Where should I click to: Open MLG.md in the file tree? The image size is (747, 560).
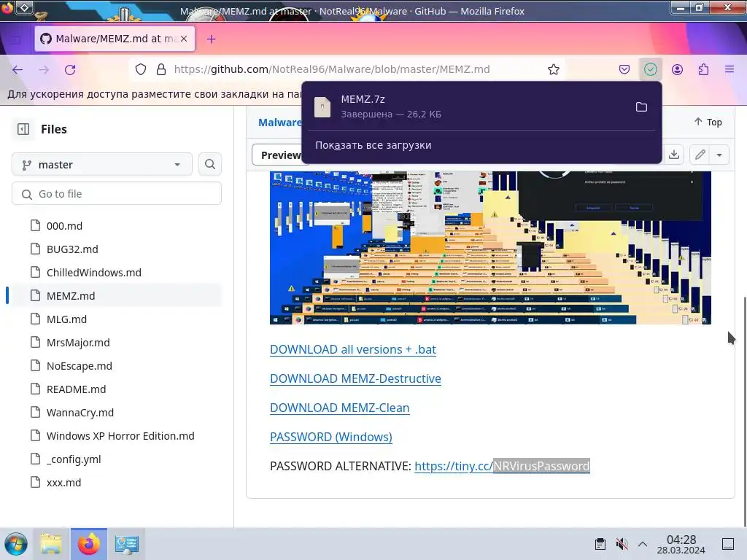[x=66, y=319]
